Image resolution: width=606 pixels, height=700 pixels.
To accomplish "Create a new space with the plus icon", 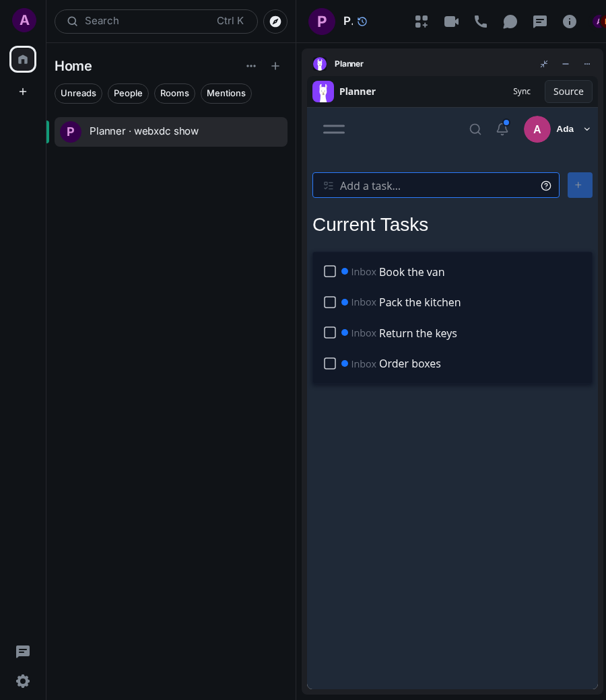I will (23, 92).
